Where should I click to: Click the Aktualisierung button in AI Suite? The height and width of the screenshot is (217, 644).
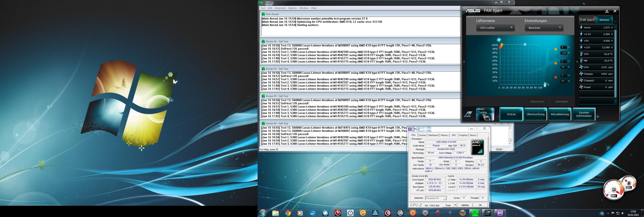559,114
